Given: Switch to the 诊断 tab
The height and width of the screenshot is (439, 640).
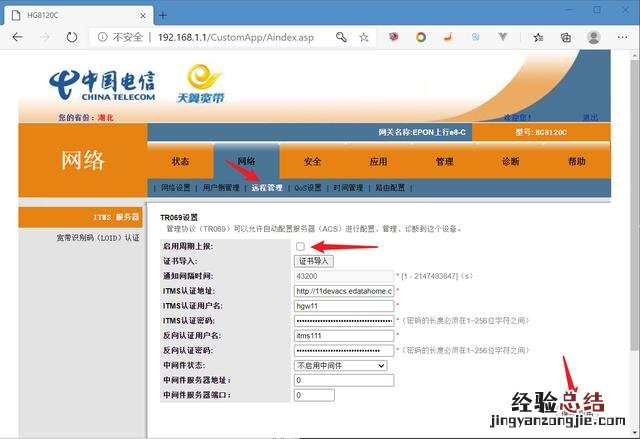Looking at the screenshot, I should pos(511,162).
